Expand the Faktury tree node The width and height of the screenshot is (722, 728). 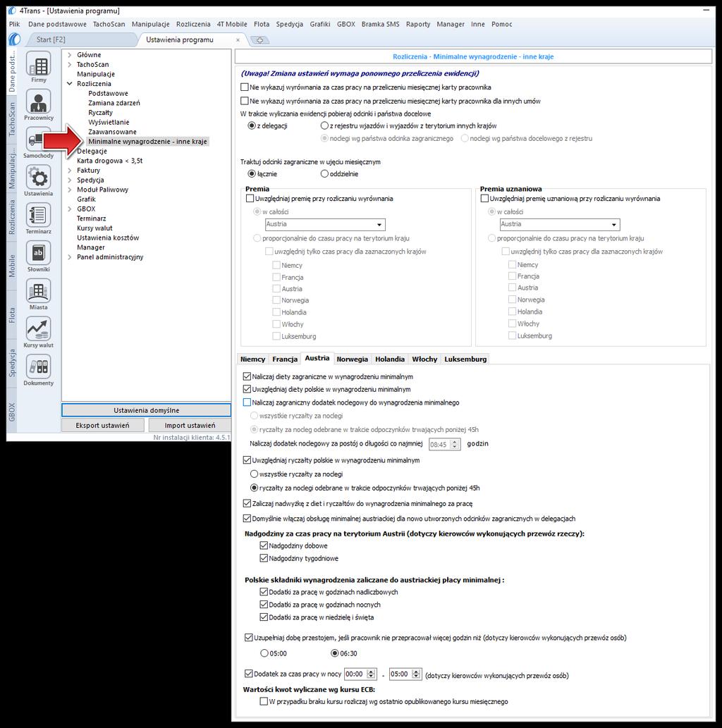70,171
